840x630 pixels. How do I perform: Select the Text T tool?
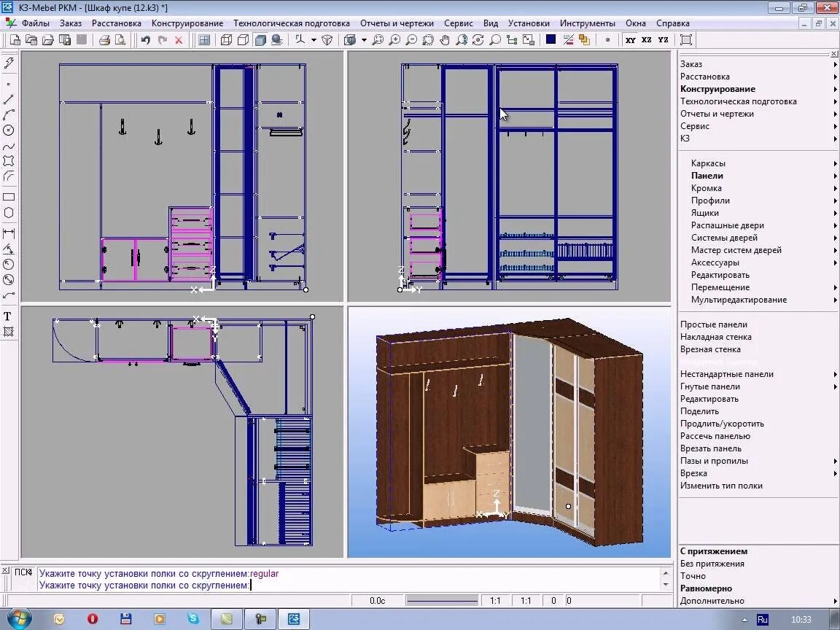pos(8,316)
